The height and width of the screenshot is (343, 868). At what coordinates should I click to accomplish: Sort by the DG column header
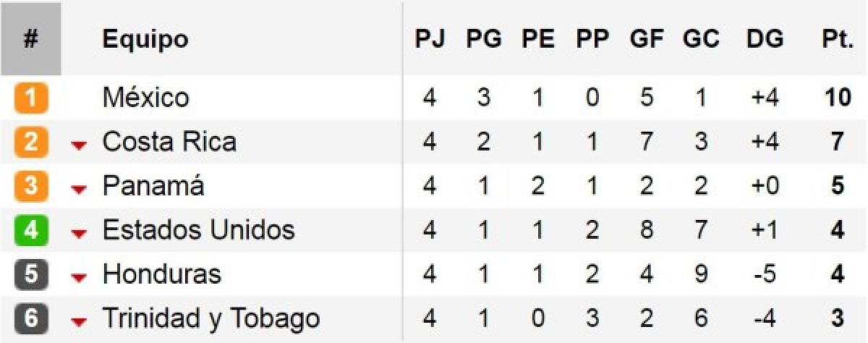(x=765, y=39)
